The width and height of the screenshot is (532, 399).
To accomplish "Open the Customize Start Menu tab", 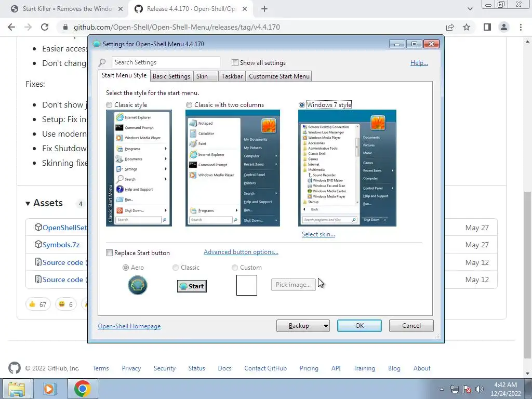I will pyautogui.click(x=279, y=76).
